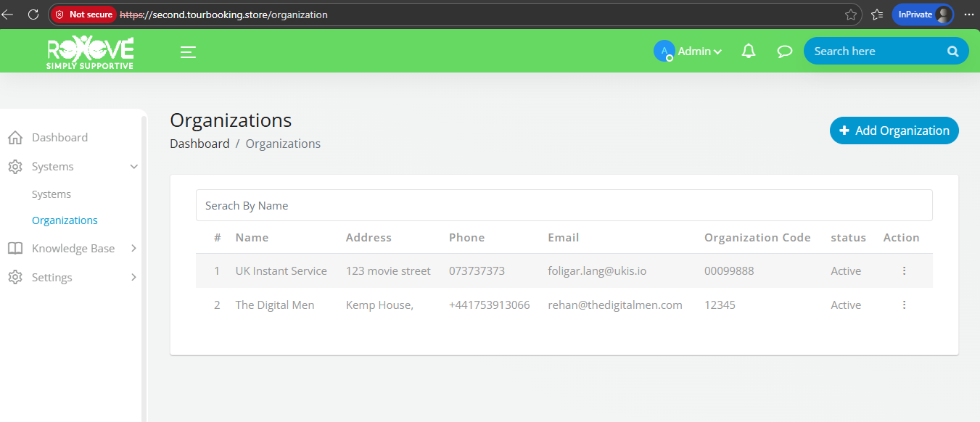The width and height of the screenshot is (980, 422).
Task: Open the notifications bell icon
Action: point(749,51)
